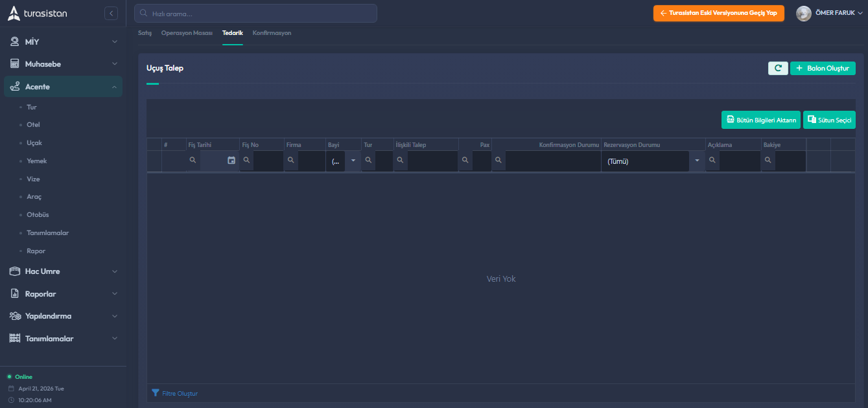868x408 pixels.
Task: Click Bütün Bilgileri Aktarın export button
Action: 760,120
